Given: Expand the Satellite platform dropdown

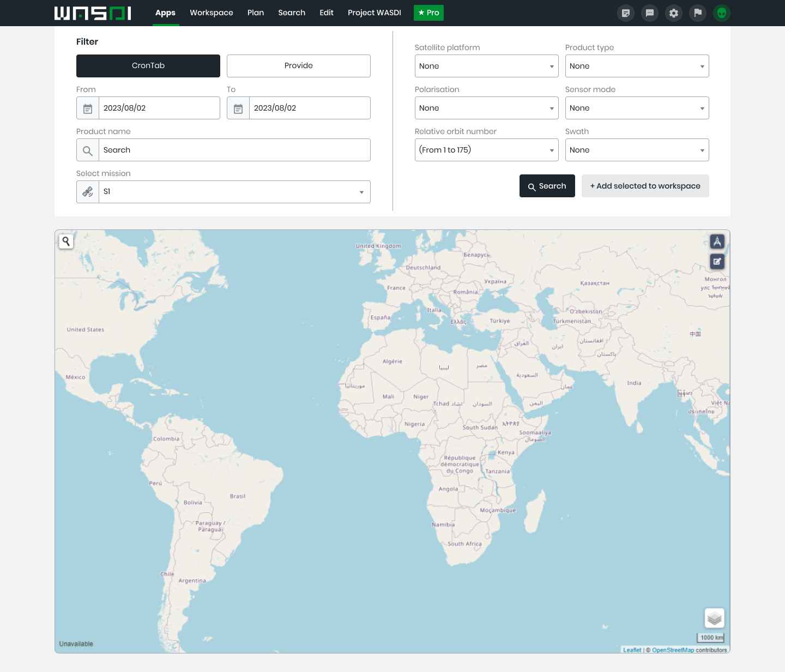Looking at the screenshot, I should coord(486,66).
